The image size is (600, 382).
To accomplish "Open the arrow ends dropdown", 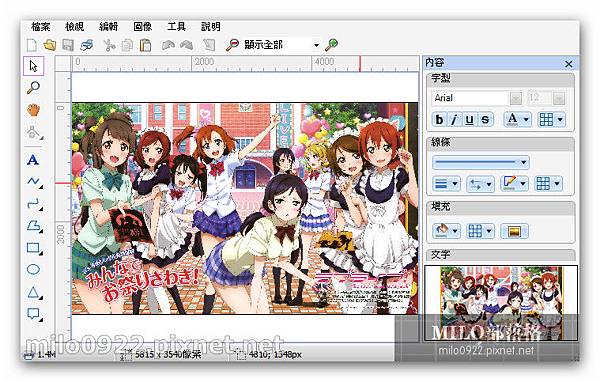I will (x=481, y=184).
